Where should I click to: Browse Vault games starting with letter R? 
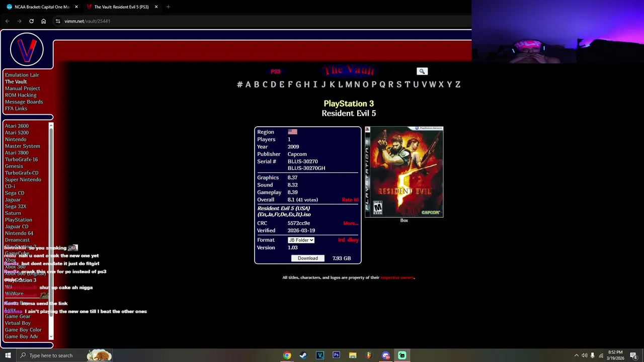390,84
